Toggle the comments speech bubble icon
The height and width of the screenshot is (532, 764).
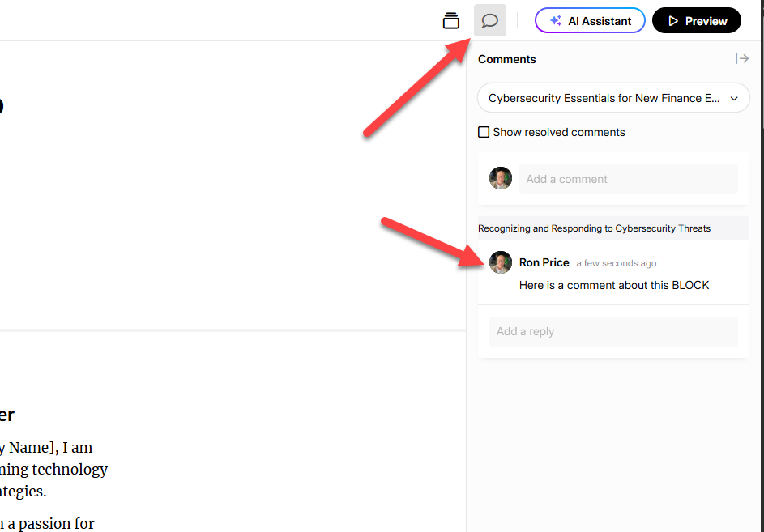click(490, 21)
